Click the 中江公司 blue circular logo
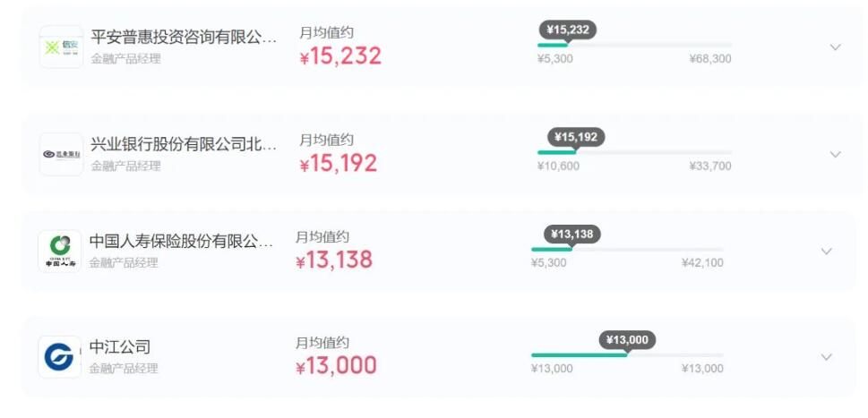 (x=59, y=356)
